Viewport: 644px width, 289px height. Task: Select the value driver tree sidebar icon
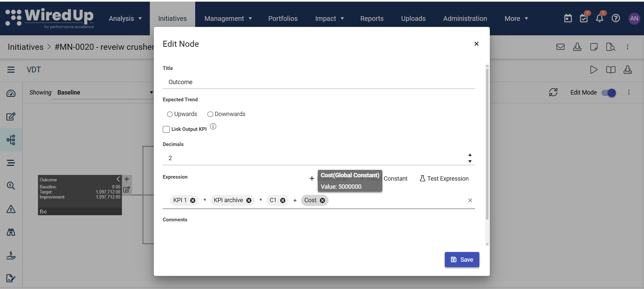[11, 140]
